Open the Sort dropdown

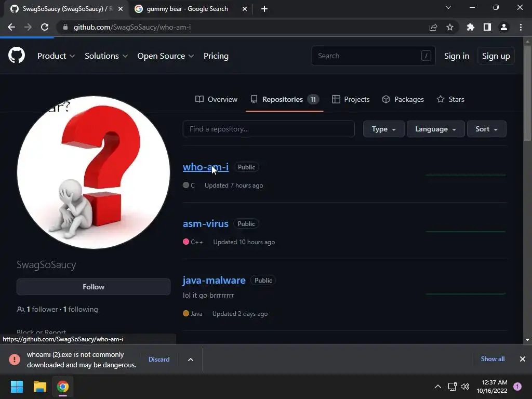[486, 129]
